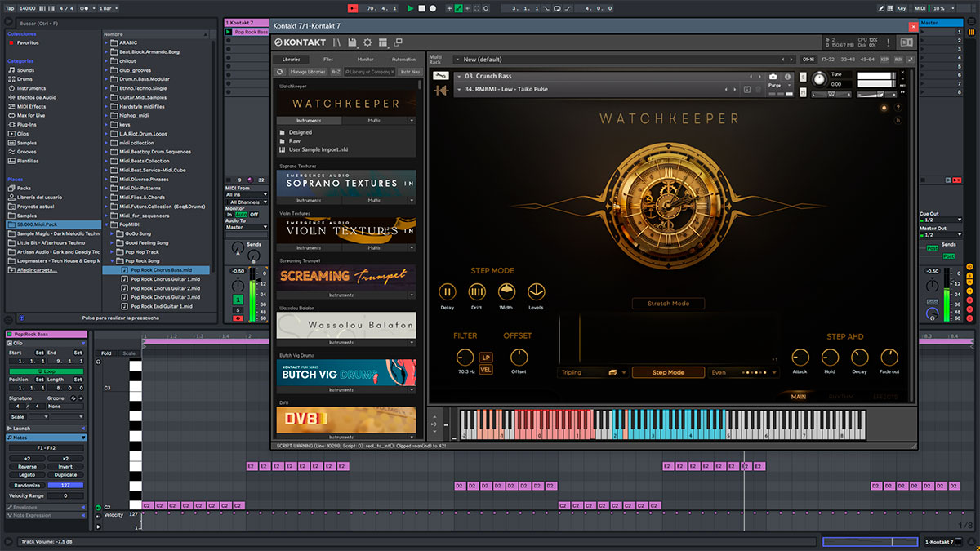Toggle the Fold button in piano roll
The image size is (980, 551).
[106, 353]
